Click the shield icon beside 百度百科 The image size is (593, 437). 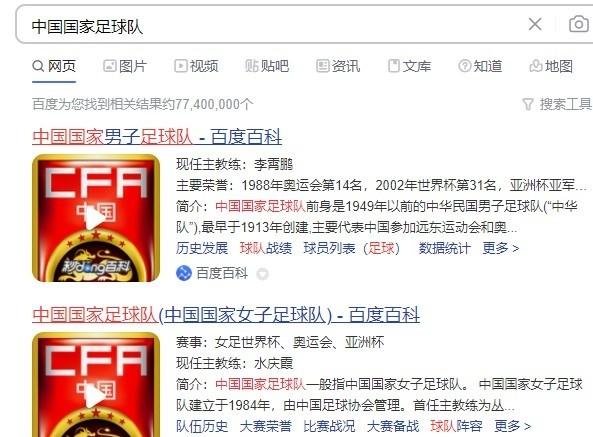click(262, 273)
